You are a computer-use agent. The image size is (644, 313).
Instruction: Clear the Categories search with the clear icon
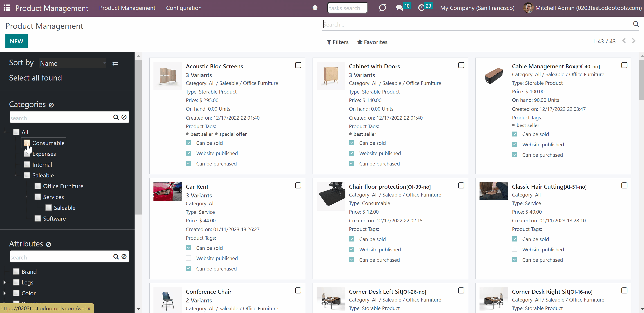click(x=124, y=117)
